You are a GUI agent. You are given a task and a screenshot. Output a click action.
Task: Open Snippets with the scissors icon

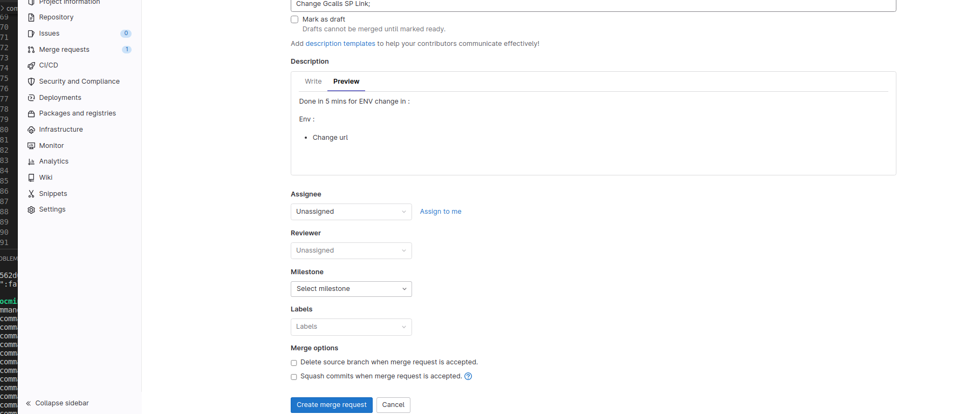31,194
